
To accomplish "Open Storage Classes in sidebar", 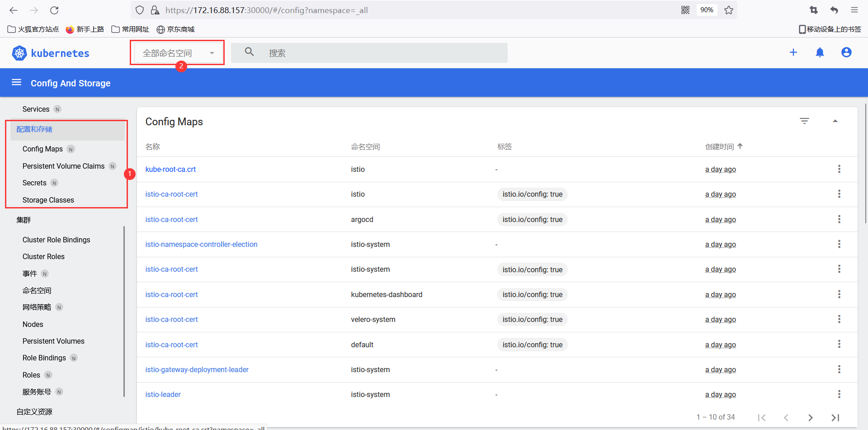I will (x=48, y=200).
